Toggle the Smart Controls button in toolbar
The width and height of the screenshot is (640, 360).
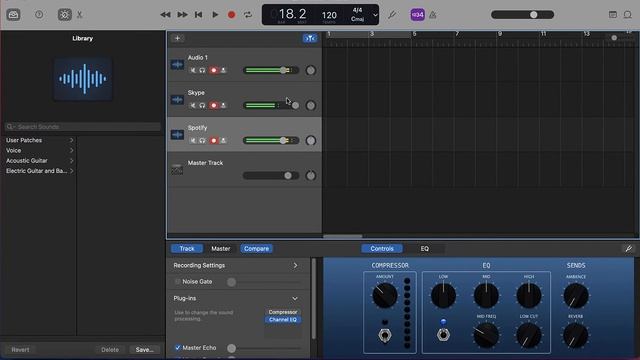(x=64, y=15)
